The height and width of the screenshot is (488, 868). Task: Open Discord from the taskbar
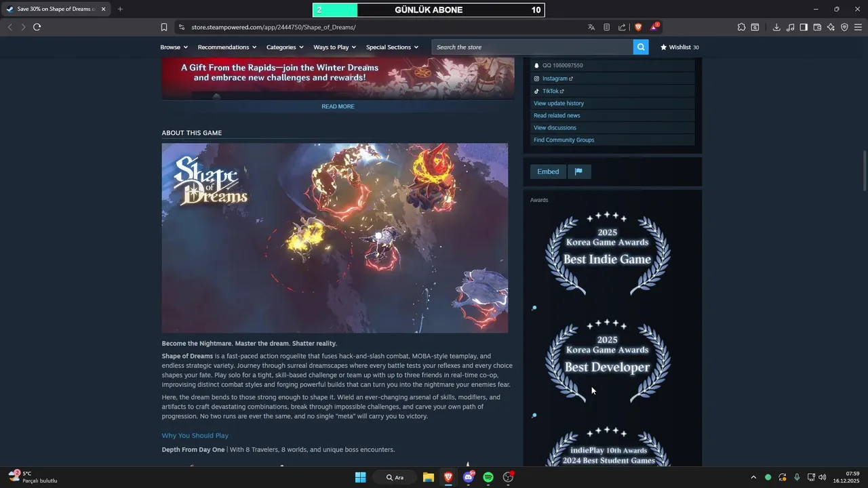468,477
